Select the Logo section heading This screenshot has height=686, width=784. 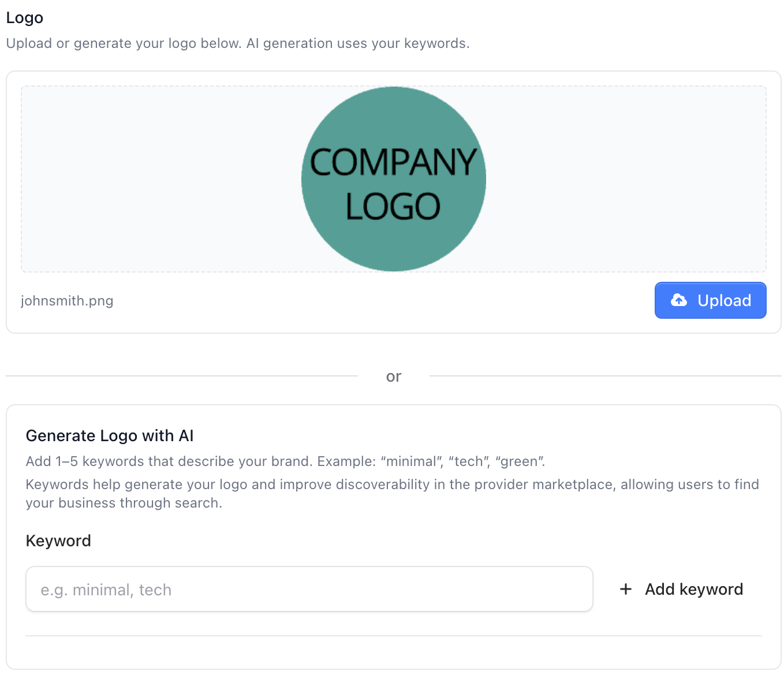tap(24, 18)
